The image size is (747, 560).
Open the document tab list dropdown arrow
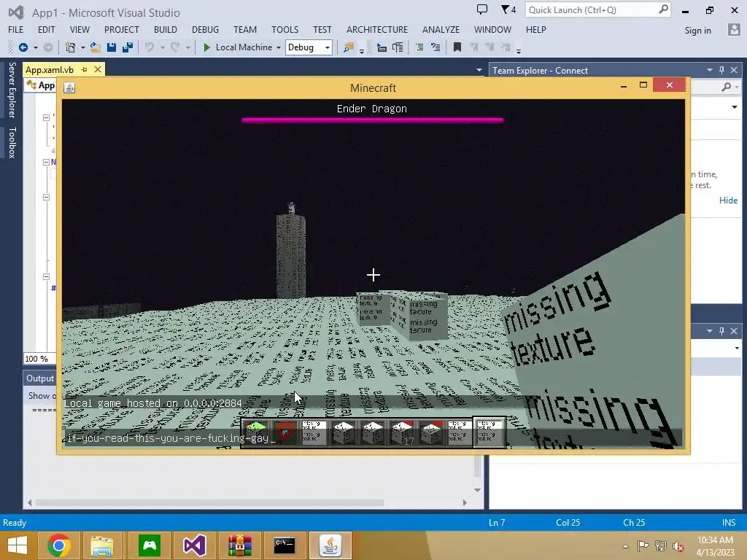click(x=479, y=70)
